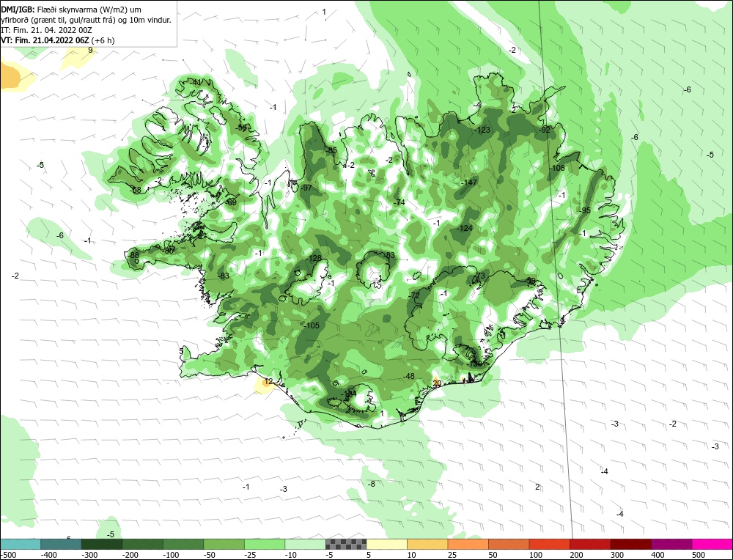Select the '-108' value in the northeast
Screen dimensions: 733x560
557,168
